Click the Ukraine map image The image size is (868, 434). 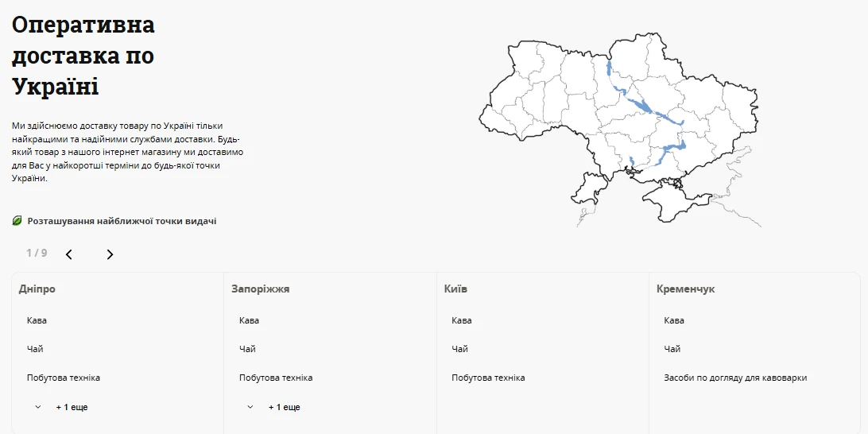(620, 129)
